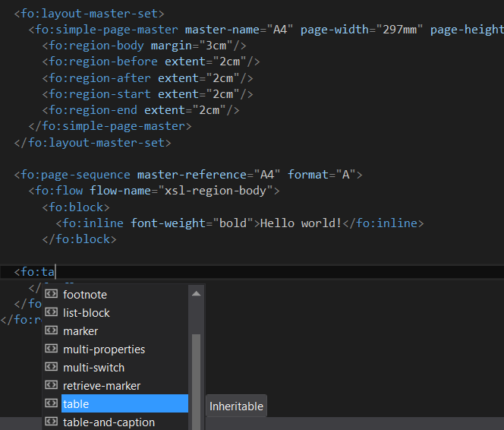Viewport: 504px width, 430px height.
Task: Click the fo:page-sequence tag name
Action: pyautogui.click(x=76, y=175)
